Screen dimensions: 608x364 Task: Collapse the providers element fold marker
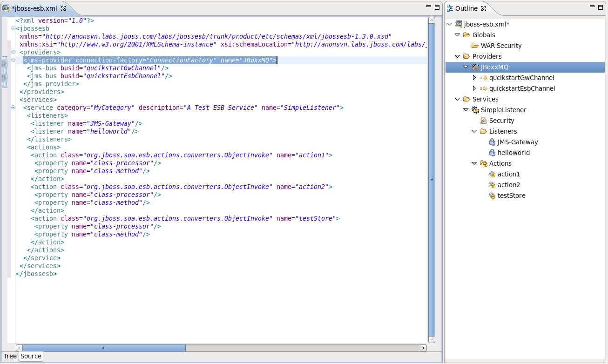(x=14, y=52)
